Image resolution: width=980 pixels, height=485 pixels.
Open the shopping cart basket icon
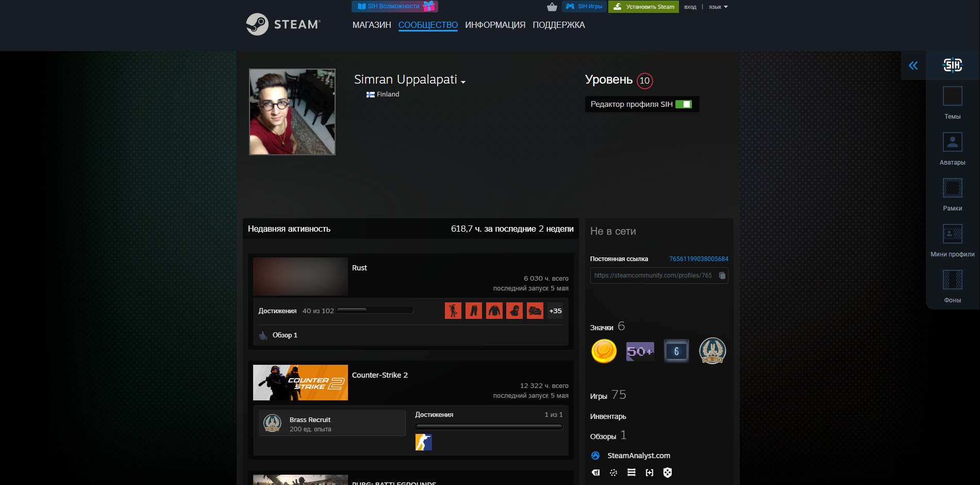[552, 7]
